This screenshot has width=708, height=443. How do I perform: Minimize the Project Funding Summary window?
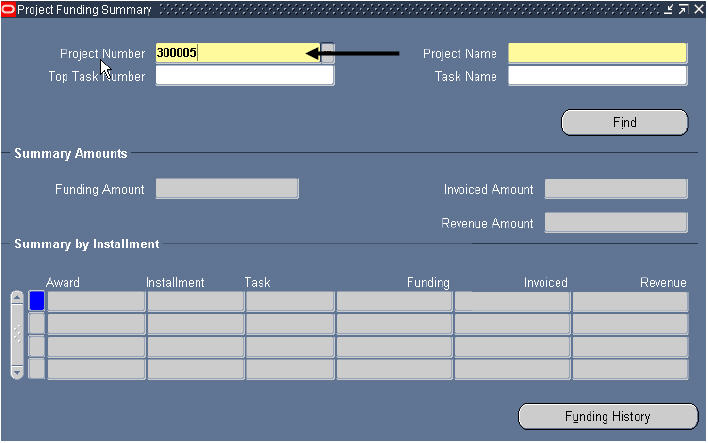669,9
